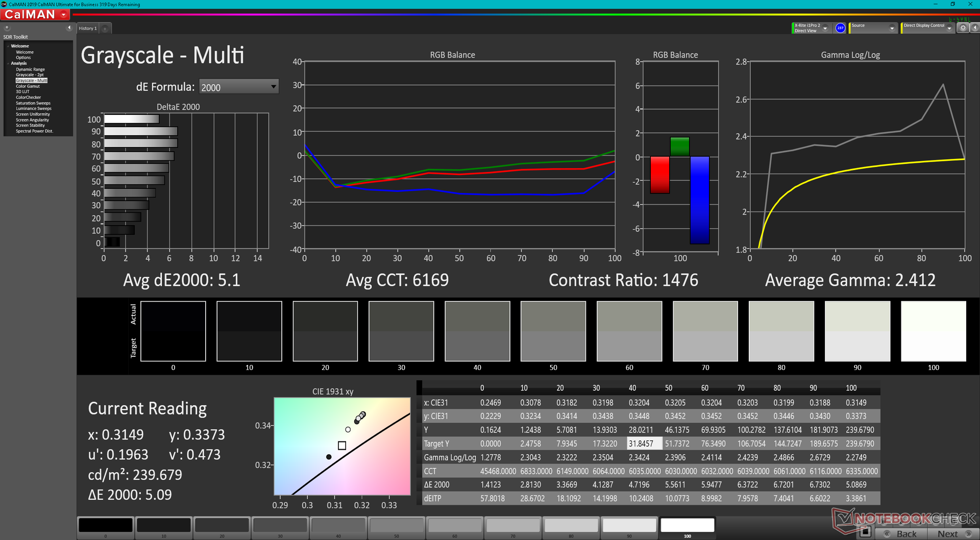Collapse the right panel arrow near gear
This screenshot has height=540, width=980.
tap(974, 28)
